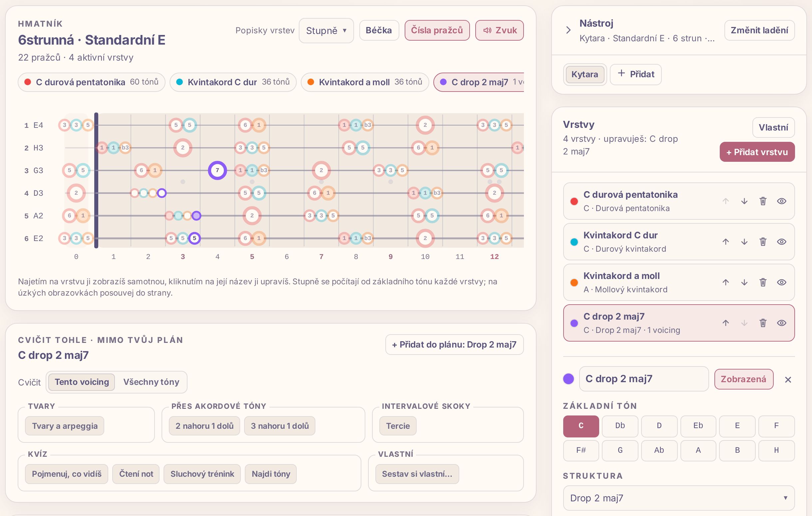The width and height of the screenshot is (812, 516).
Task: Toggle Čísla pražců fret numbers
Action: [437, 30]
